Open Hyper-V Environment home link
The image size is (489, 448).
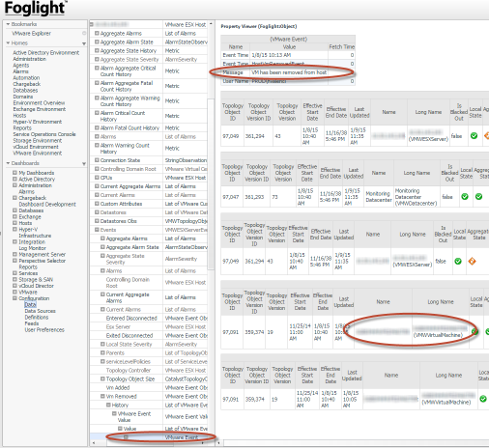coord(38,122)
